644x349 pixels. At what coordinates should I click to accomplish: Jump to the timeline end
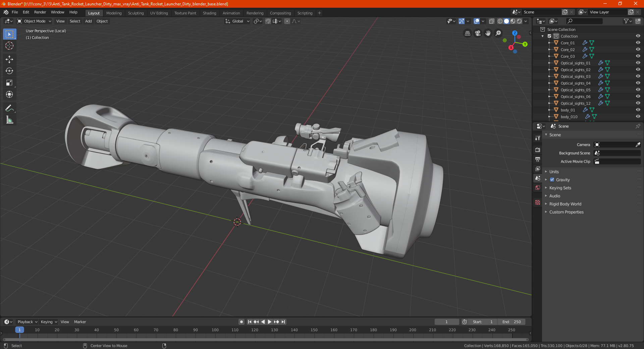pos(283,322)
